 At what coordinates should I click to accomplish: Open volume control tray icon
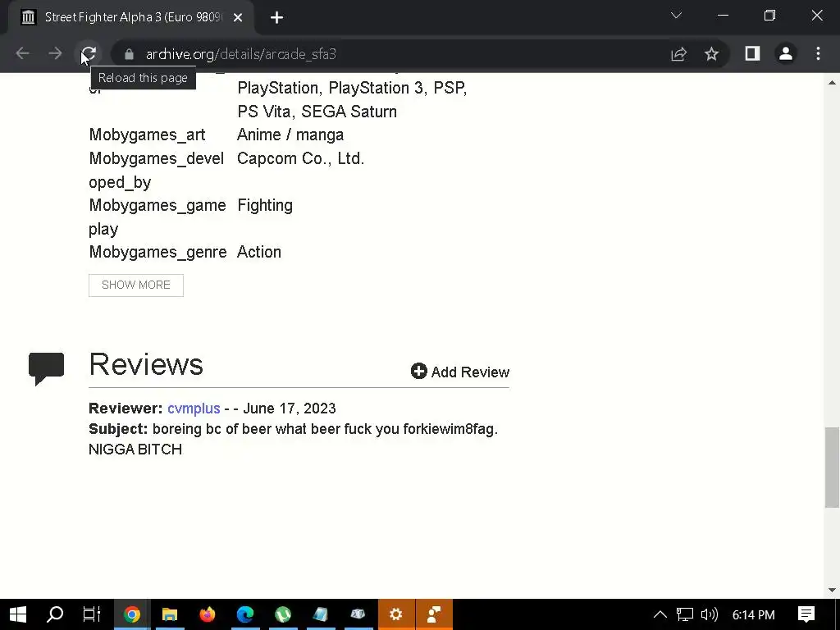(x=709, y=614)
